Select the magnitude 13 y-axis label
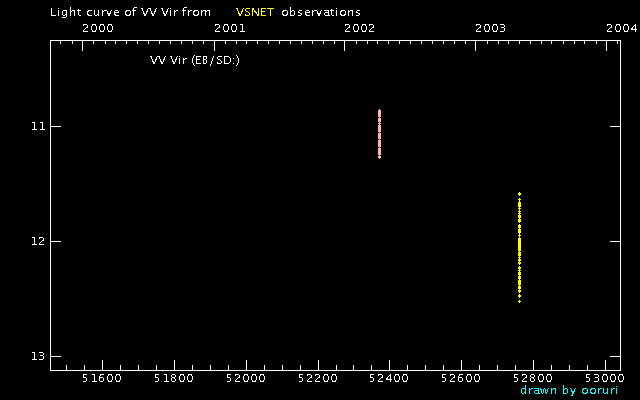 (38, 357)
